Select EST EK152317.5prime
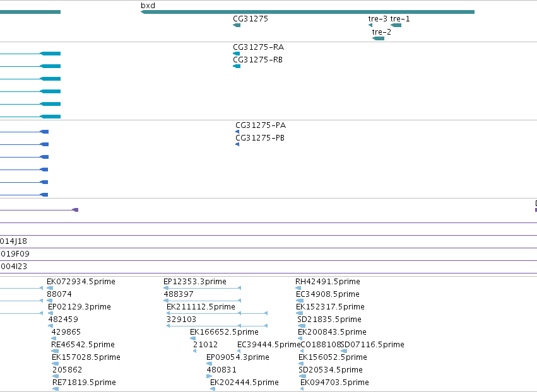Screen dimensions: 537x392 (x=330, y=307)
